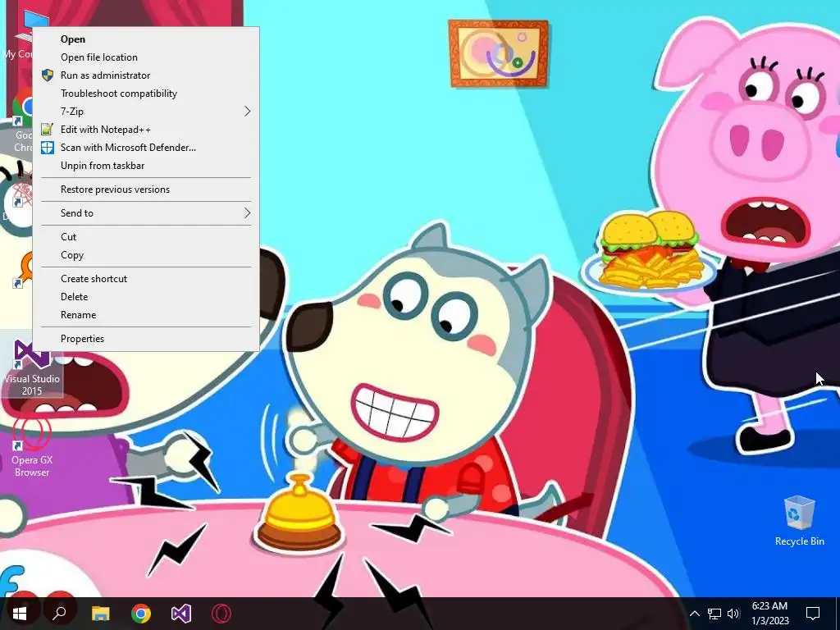Select the Visual Studio 2015 desktop shortcut
The height and width of the screenshot is (630, 840).
click(x=32, y=368)
